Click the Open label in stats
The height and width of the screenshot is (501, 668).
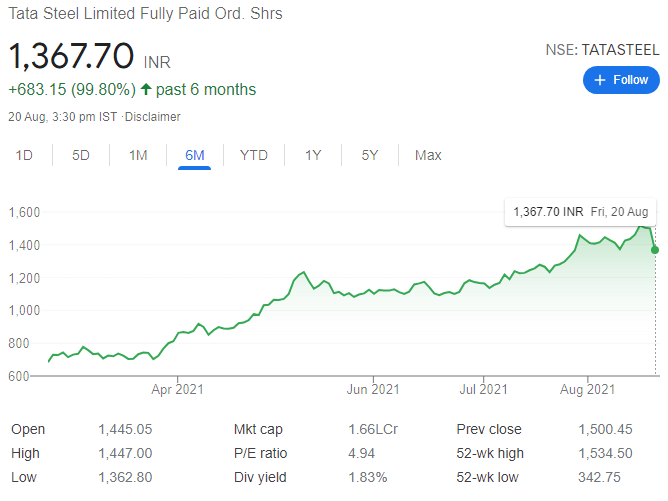28,429
